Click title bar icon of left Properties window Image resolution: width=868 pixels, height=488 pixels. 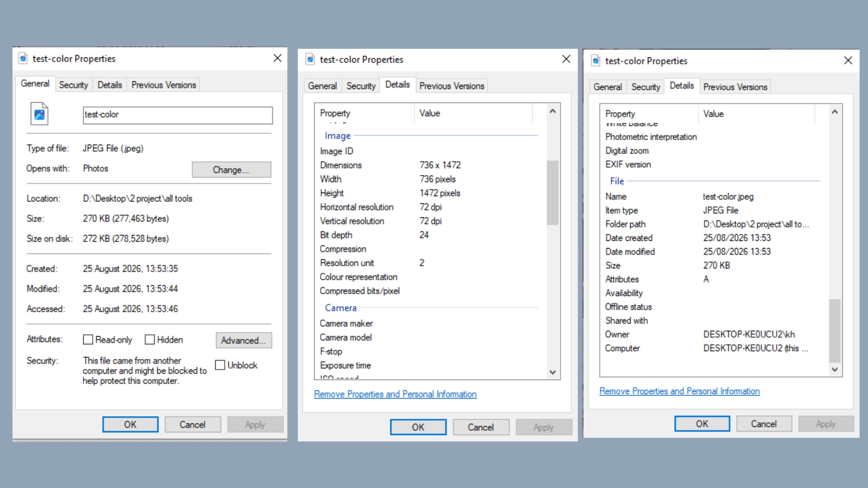(x=23, y=58)
